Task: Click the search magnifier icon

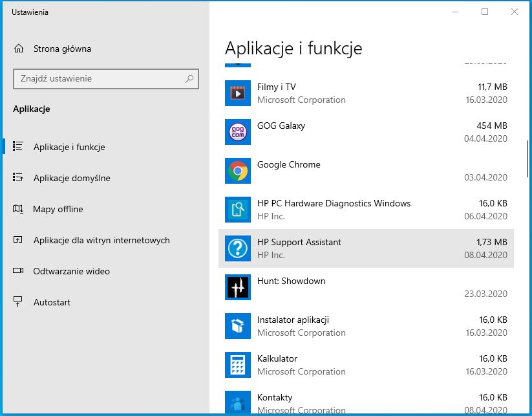Action: [x=189, y=79]
